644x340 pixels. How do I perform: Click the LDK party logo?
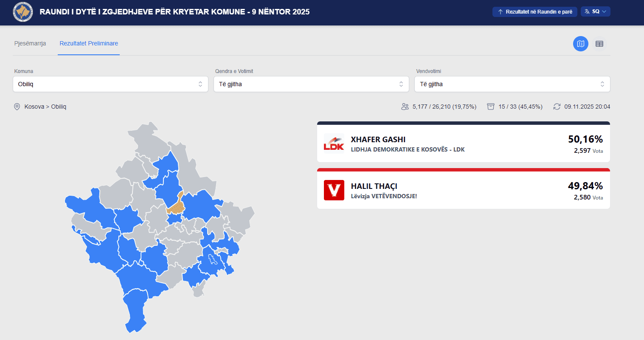[334, 143]
